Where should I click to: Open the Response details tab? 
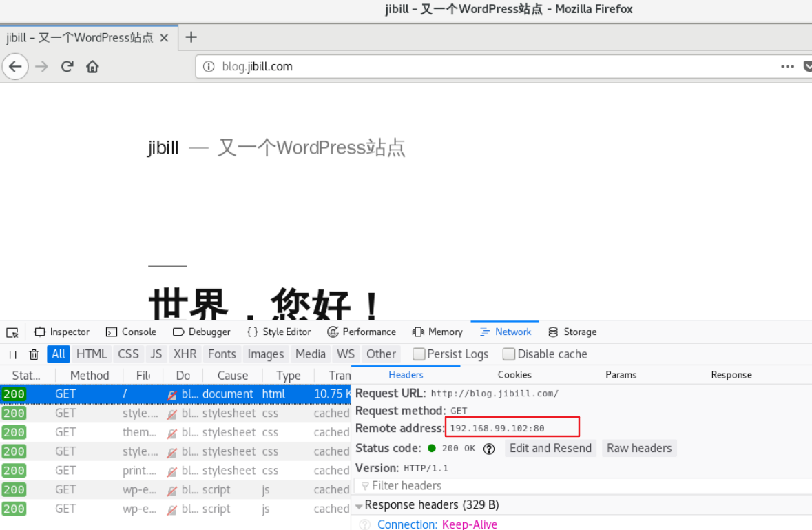click(x=731, y=375)
